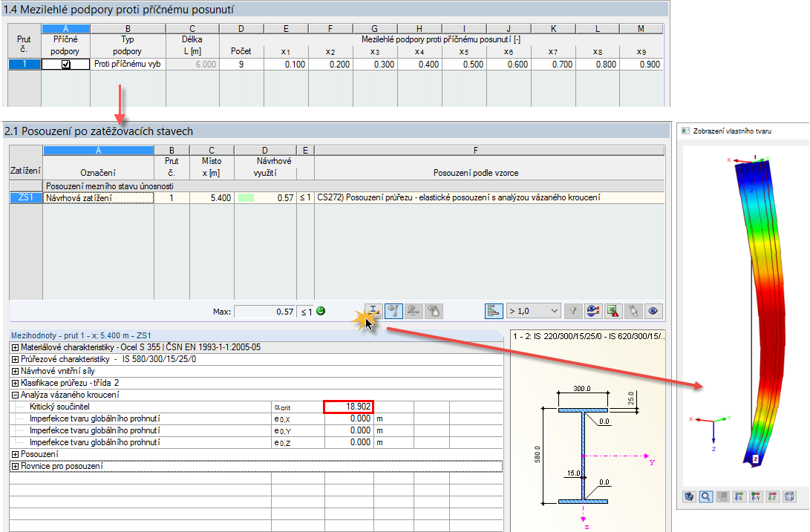Viewport: 810px width, 532px height.
Task: Click the result colors eye display icon
Action: [593, 311]
